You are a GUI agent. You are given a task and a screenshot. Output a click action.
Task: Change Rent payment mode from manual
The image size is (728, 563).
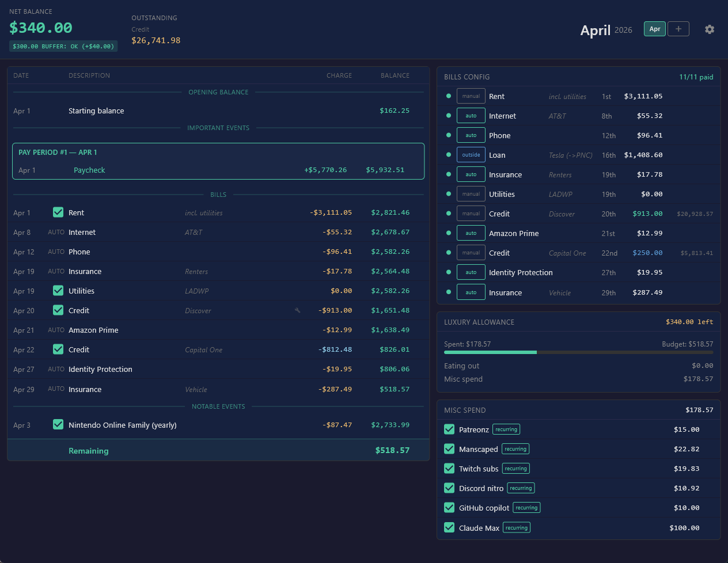(471, 96)
